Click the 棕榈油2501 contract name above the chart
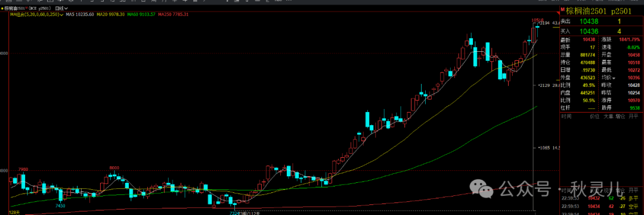Viewport: 644px width, 215px height. [x=14, y=8]
